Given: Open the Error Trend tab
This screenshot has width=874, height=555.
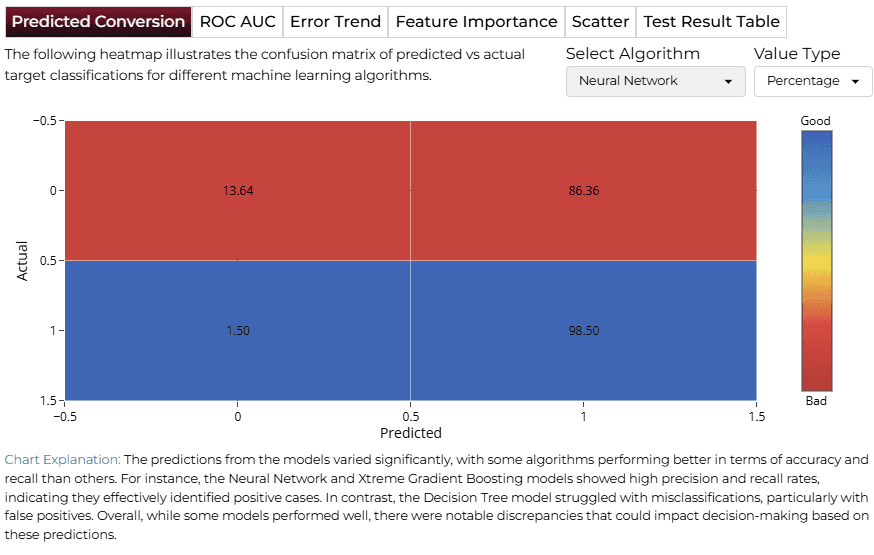Looking at the screenshot, I should (336, 22).
